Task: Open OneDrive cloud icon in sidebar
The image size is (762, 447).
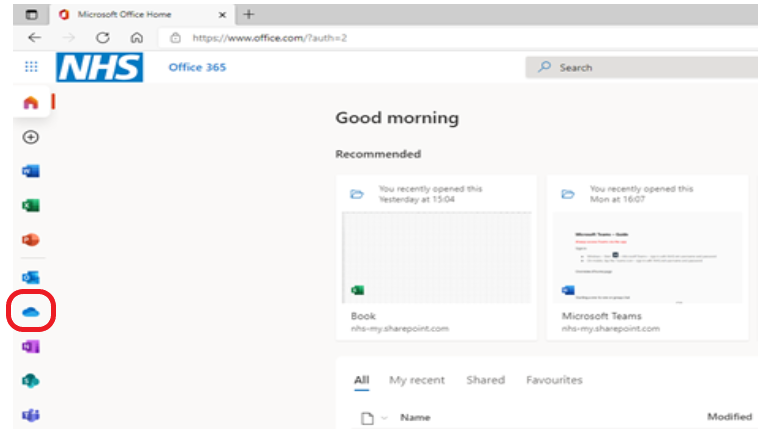Action: point(30,310)
